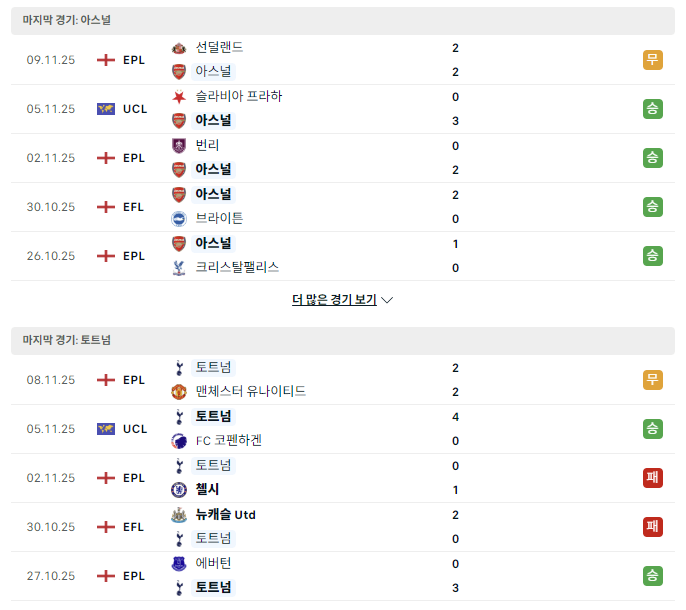Open the 선덜랜드 team link
The image size is (686, 610).
click(x=219, y=47)
